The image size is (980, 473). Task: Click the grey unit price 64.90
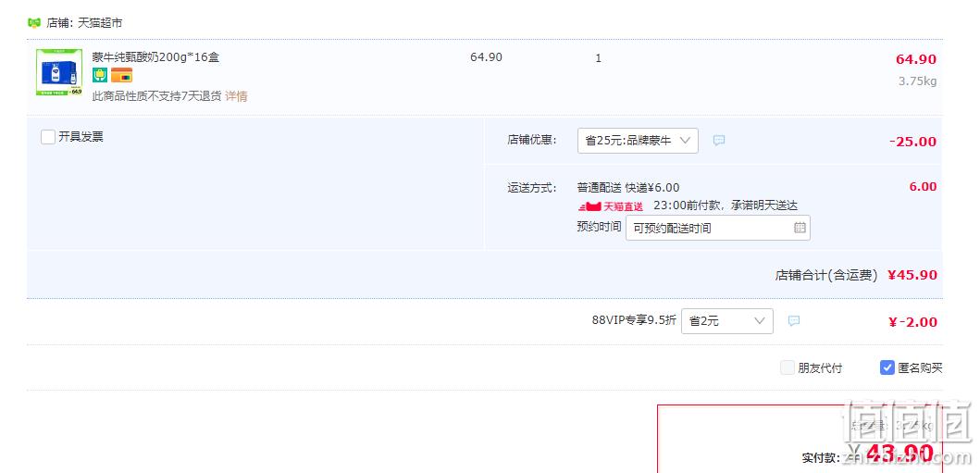click(x=486, y=57)
